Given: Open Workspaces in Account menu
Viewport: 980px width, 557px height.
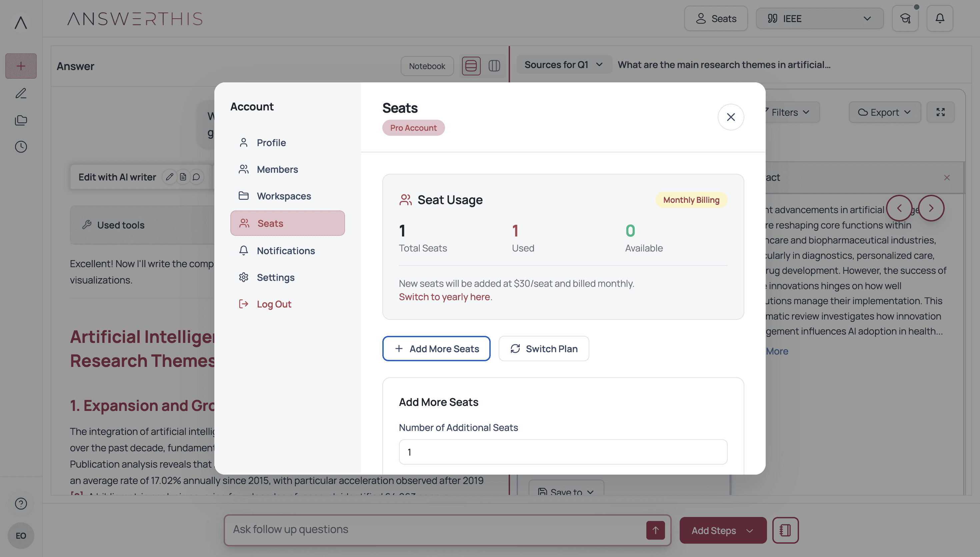Looking at the screenshot, I should pos(284,196).
